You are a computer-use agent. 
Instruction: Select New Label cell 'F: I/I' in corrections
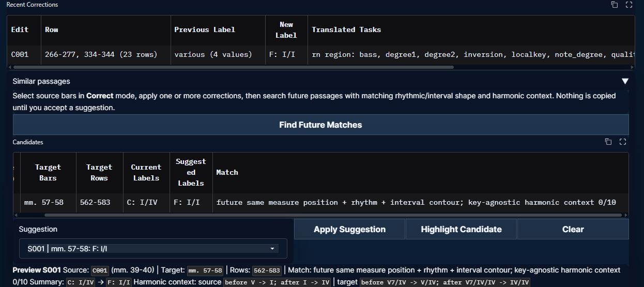point(286,54)
